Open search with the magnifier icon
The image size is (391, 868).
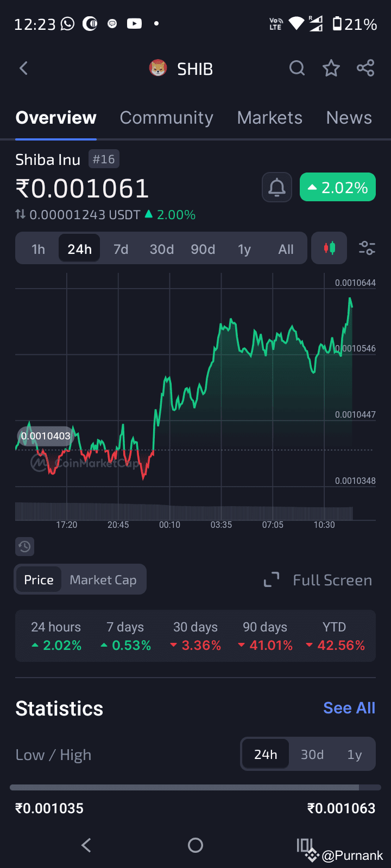click(297, 68)
